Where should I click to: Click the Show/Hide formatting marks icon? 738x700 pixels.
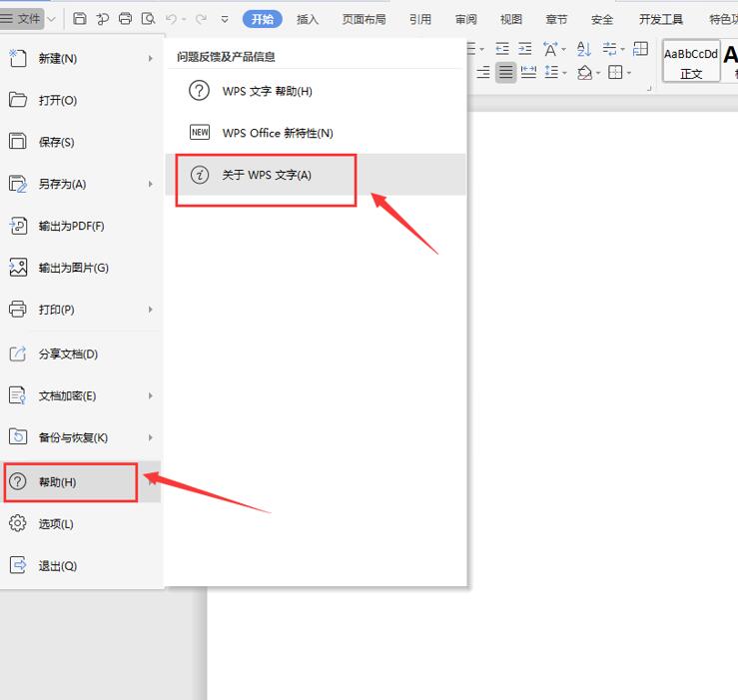click(x=609, y=49)
